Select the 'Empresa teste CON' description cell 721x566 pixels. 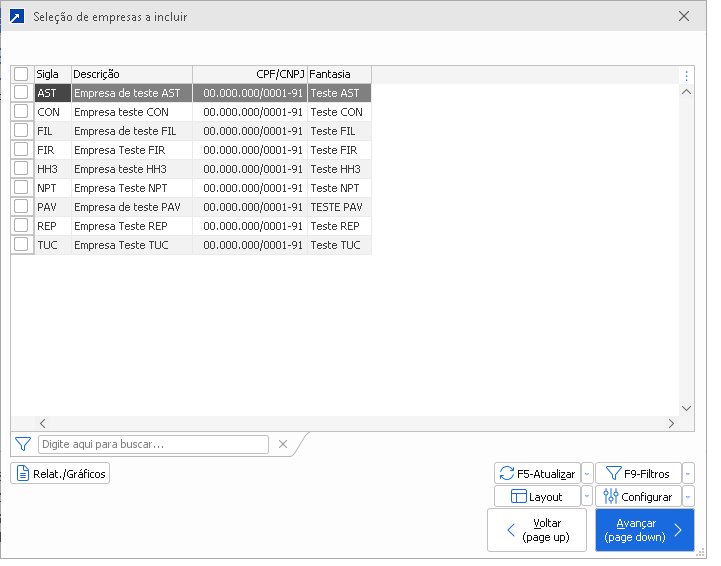pos(132,112)
